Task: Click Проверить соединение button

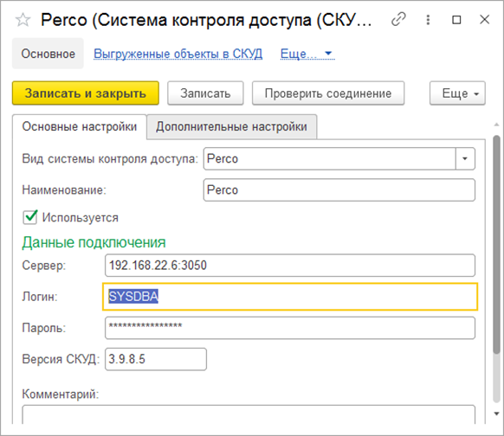Action: tap(328, 93)
